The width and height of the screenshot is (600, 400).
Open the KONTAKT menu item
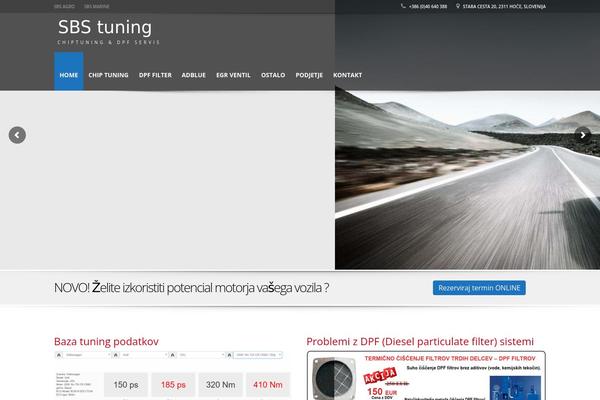347,75
